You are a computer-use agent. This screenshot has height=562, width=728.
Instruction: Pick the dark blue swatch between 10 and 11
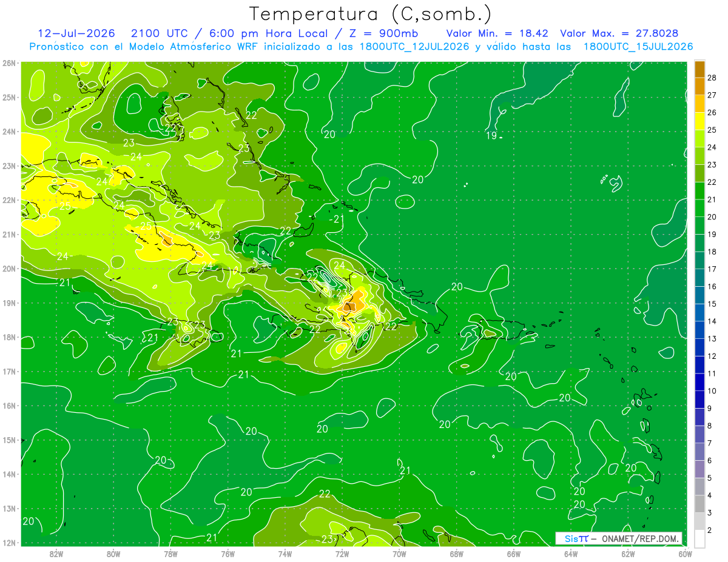click(699, 382)
